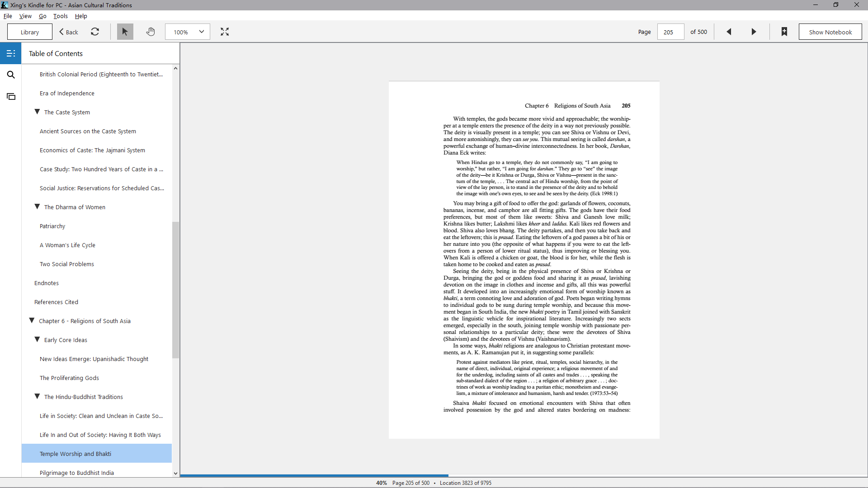Viewport: 868px width, 488px height.
Task: Add a bookmark to this page
Action: (x=784, y=32)
